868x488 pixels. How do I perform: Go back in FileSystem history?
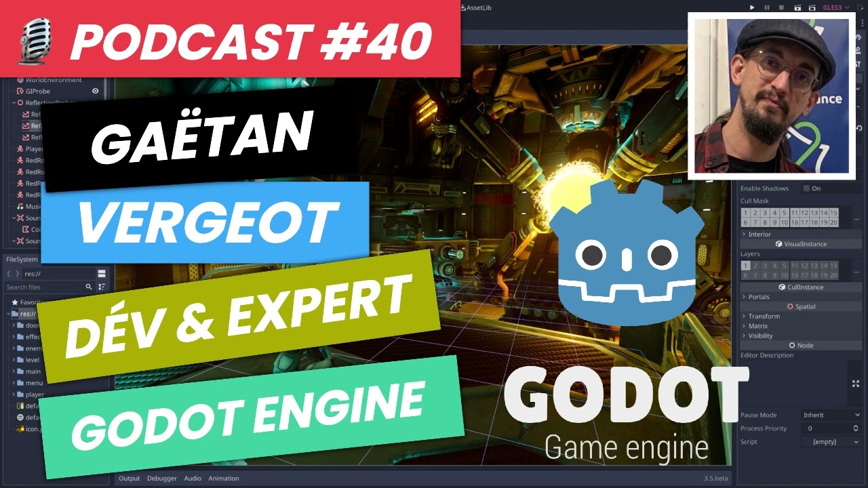click(8, 273)
